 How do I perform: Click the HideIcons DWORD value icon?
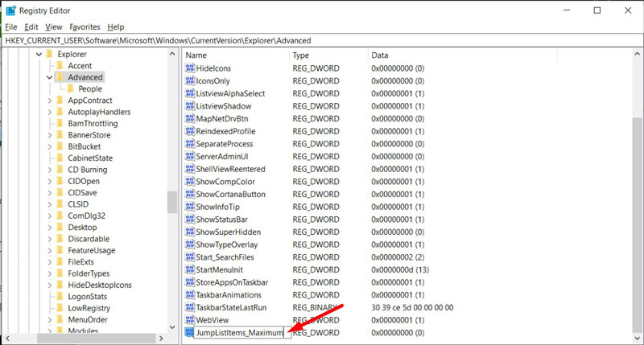pos(189,68)
